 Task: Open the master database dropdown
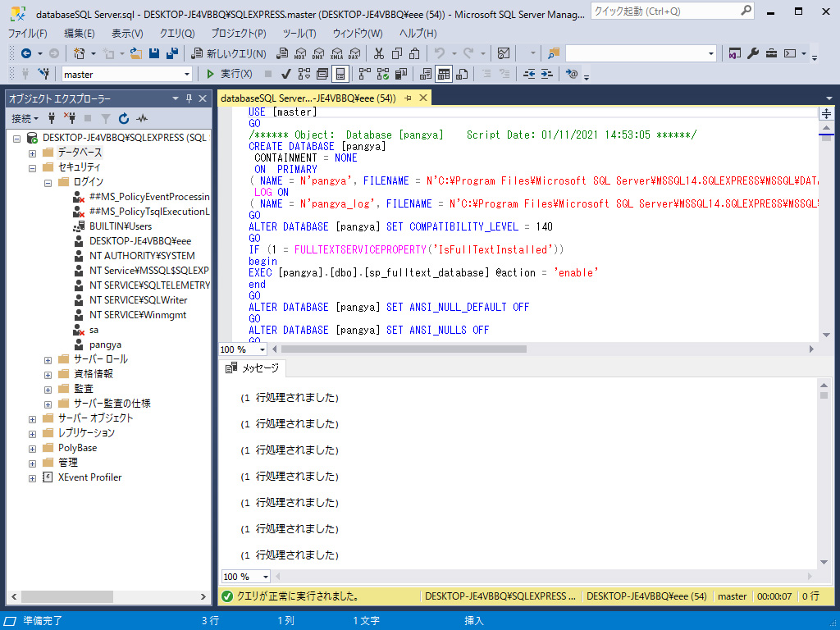(x=187, y=75)
